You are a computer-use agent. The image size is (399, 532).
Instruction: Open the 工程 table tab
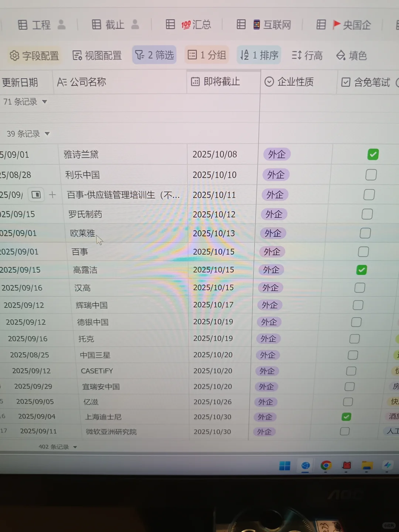(x=34, y=25)
